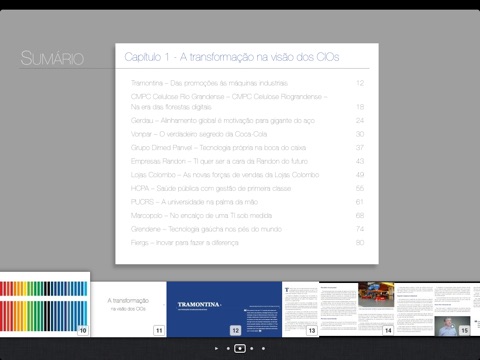480x360 pixels.
Task: Tap the 'Capítulo 1' chapter heading
Action: [x=232, y=57]
